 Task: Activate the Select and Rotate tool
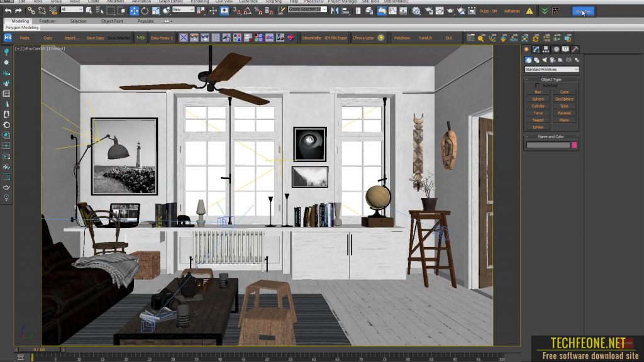tap(145, 11)
